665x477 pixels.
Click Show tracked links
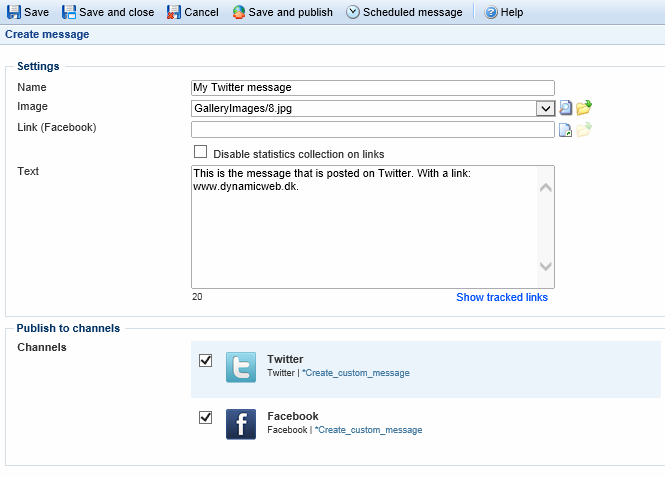[501, 297]
